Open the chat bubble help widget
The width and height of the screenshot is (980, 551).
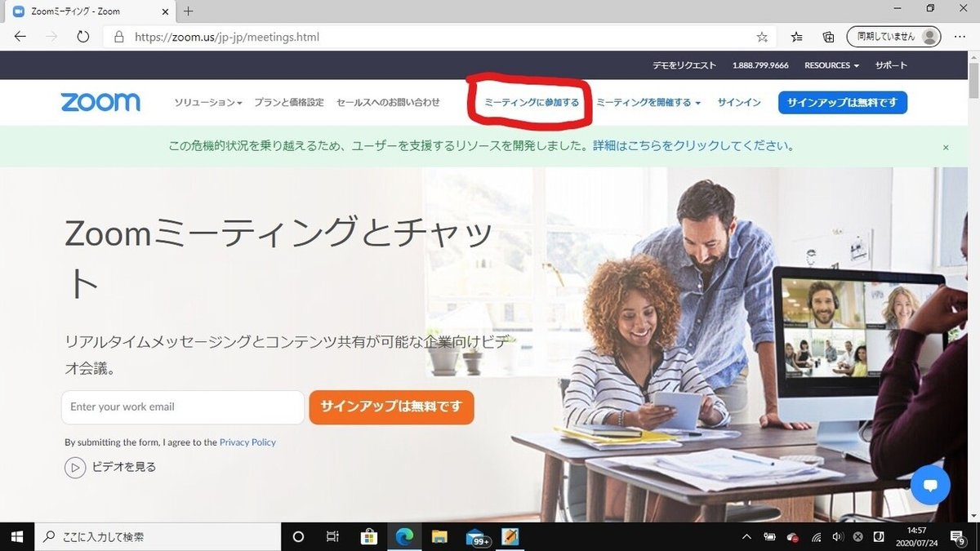tap(930, 485)
